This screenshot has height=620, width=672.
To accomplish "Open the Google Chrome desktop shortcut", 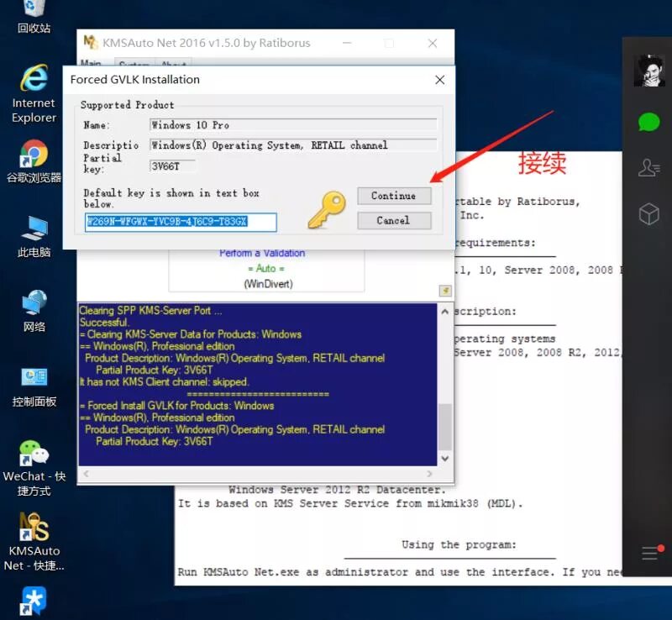I will point(34,161).
